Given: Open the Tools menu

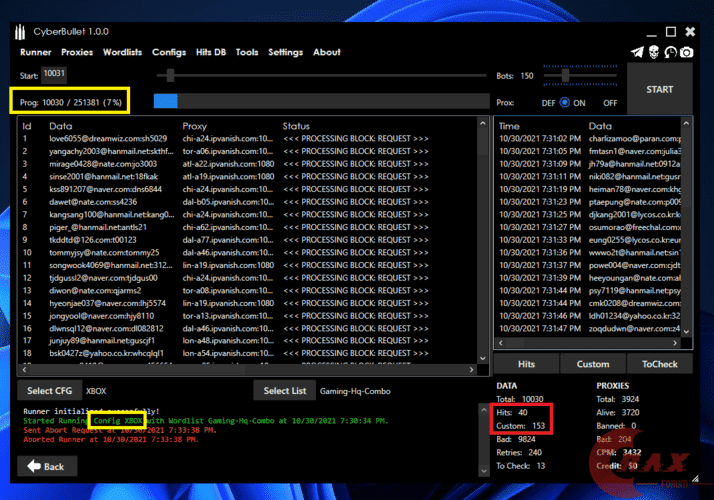Looking at the screenshot, I should tap(247, 52).
